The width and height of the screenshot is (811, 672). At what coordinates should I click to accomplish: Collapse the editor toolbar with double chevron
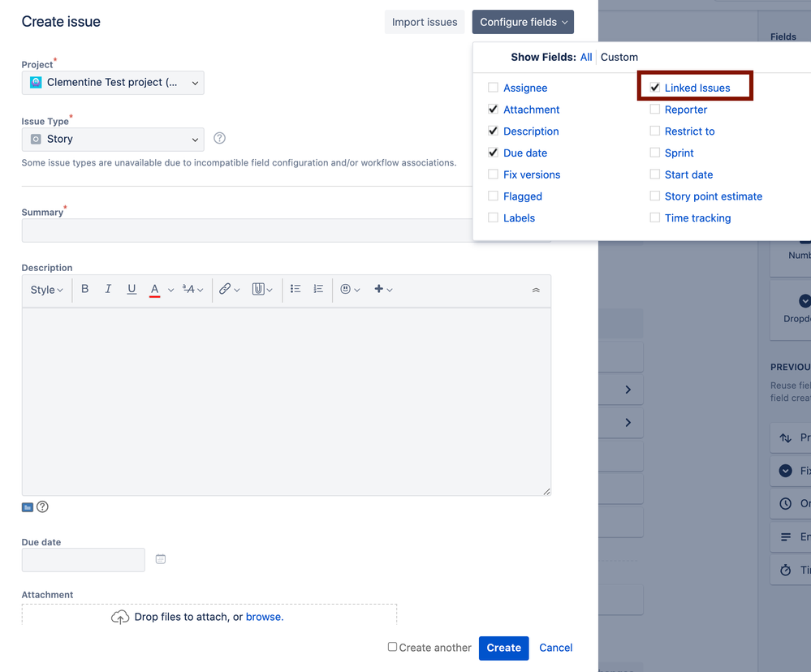(x=536, y=290)
